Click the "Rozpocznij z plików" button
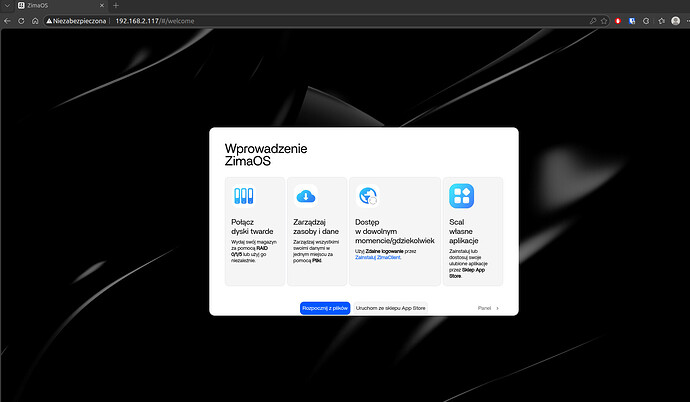This screenshot has height=402, width=690. point(325,308)
